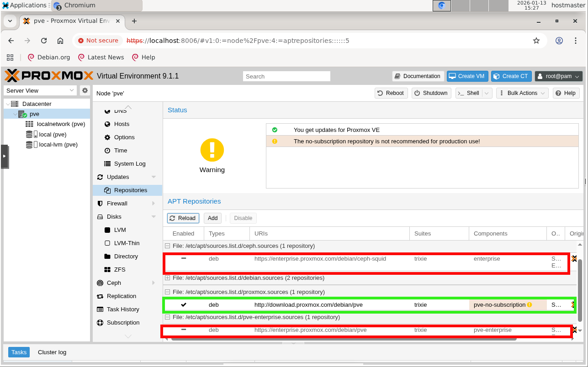The width and height of the screenshot is (588, 367).
Task: Toggle enabled checkmark of pve-no-subscription repository
Action: (x=184, y=305)
